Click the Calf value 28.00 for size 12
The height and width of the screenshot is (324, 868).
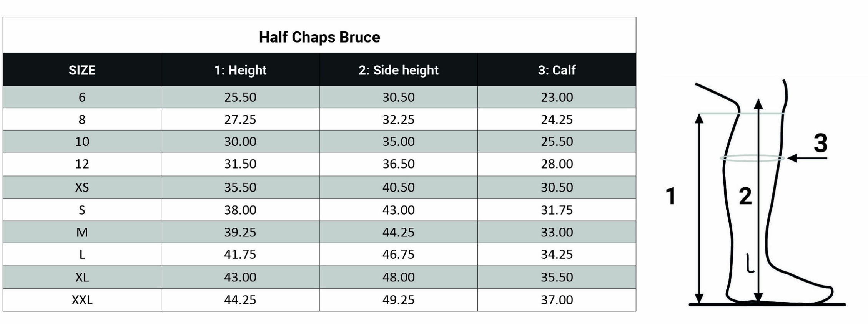[x=557, y=164]
